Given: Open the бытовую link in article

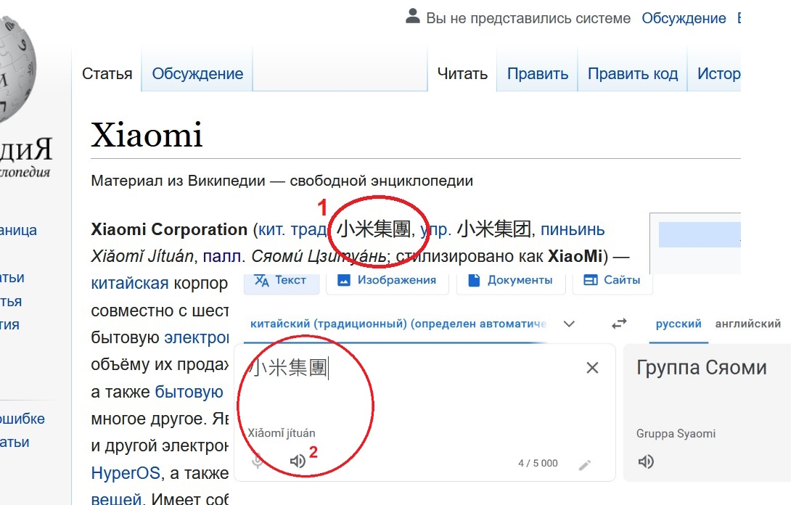Looking at the screenshot, I should [189, 392].
